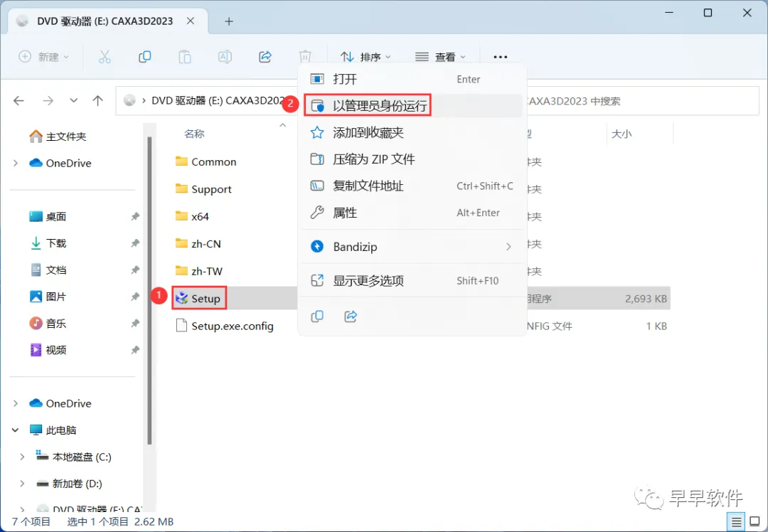The image size is (768, 532).
Task: Click the Paste clipboard icon in toolbar
Action: click(185, 57)
